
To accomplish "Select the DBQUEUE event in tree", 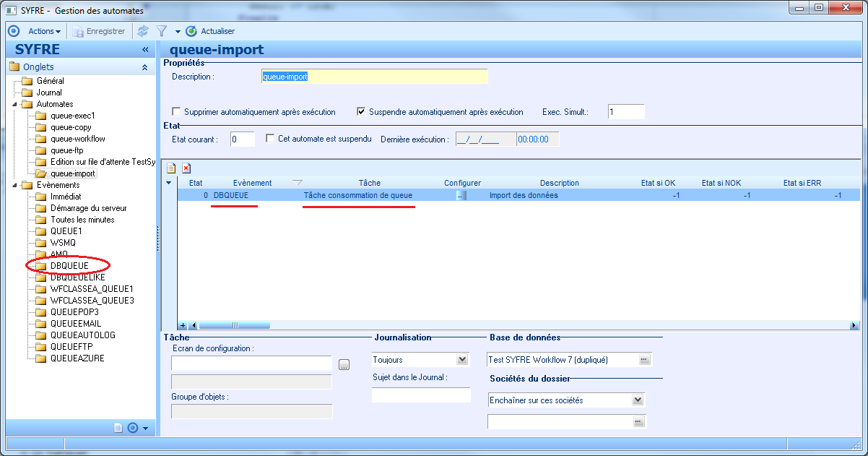I will coord(69,266).
